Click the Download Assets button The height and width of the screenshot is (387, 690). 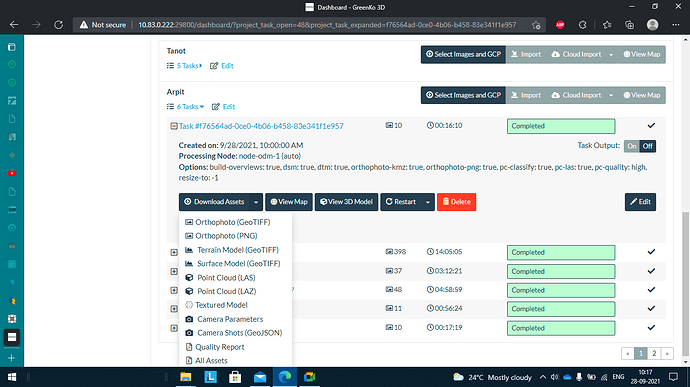214,202
